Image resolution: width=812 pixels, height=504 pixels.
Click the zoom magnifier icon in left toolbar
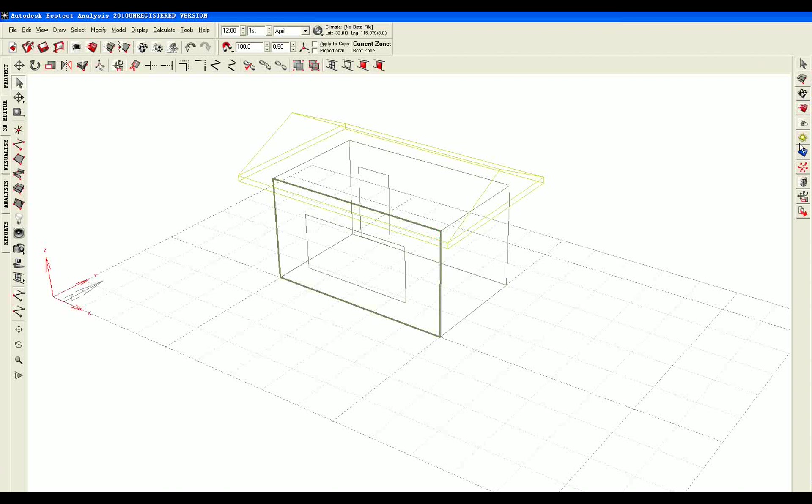coord(19,360)
